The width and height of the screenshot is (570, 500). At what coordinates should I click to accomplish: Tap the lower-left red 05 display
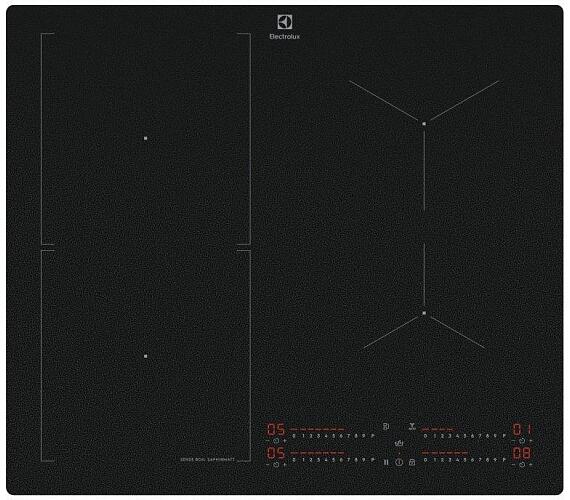(x=276, y=453)
